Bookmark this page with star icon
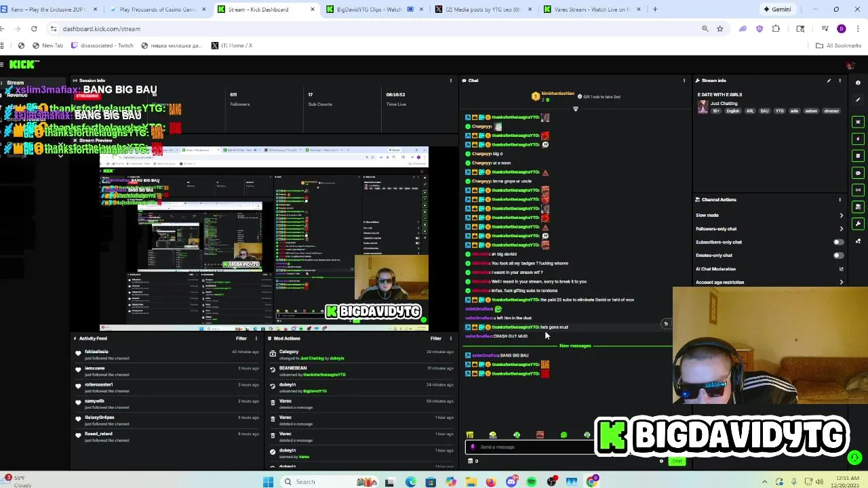 (720, 28)
